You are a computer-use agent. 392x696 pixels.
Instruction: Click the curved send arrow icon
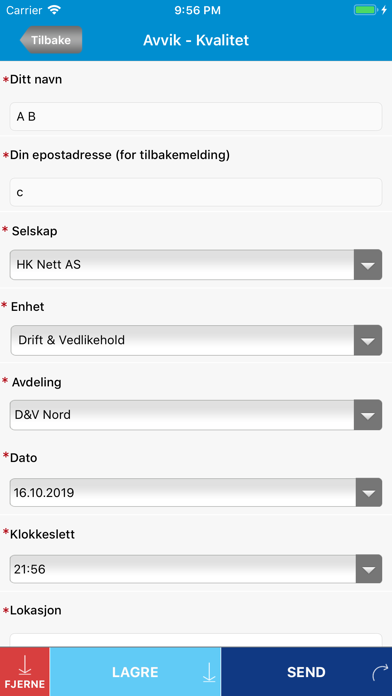378,672
